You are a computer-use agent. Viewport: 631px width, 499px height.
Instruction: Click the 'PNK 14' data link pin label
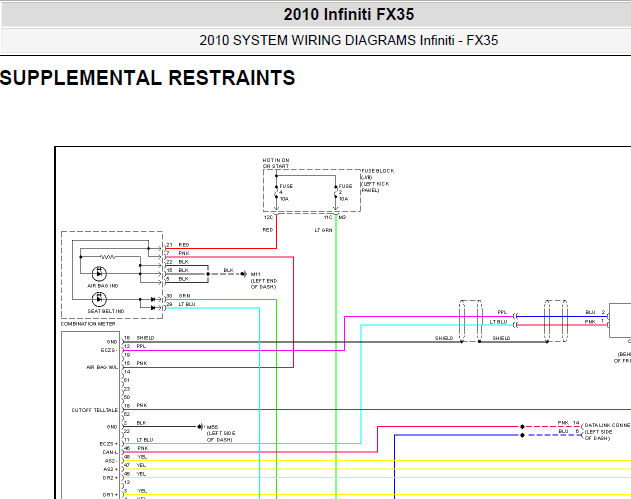point(568,423)
